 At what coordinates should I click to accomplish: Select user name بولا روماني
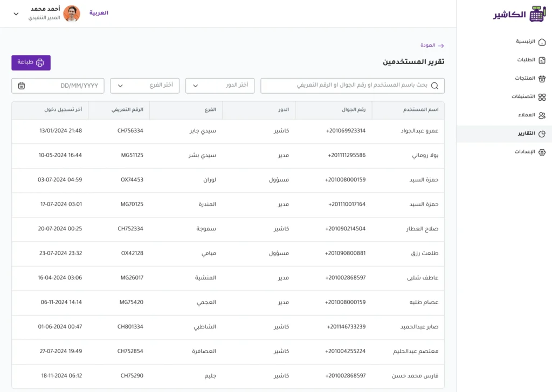(x=425, y=156)
